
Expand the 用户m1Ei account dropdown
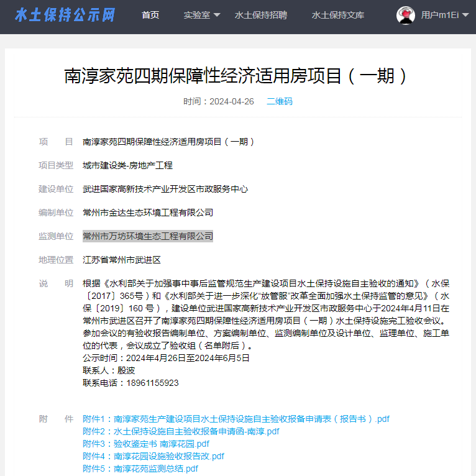tap(445, 15)
